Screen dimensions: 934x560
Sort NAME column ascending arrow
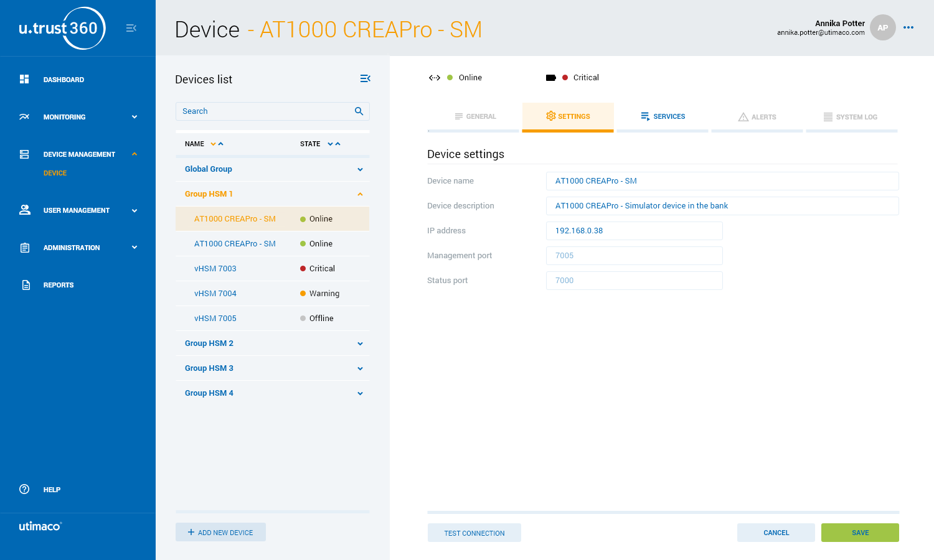click(220, 144)
